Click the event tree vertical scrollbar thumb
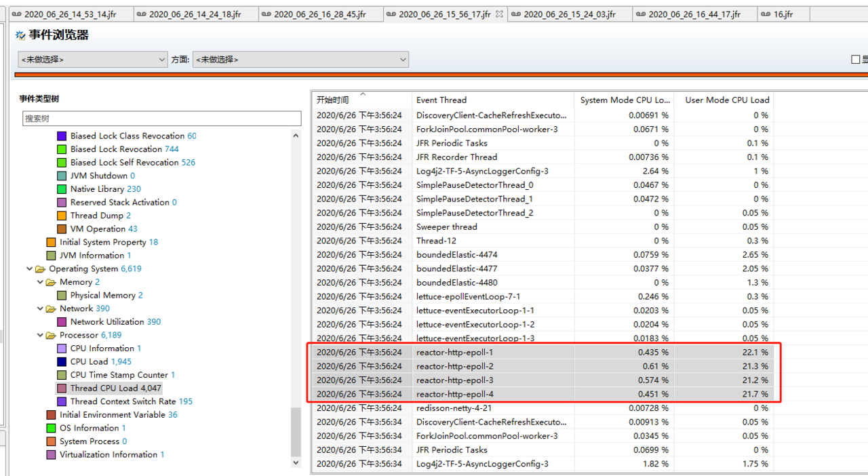The height and width of the screenshot is (476, 868). pos(296,432)
